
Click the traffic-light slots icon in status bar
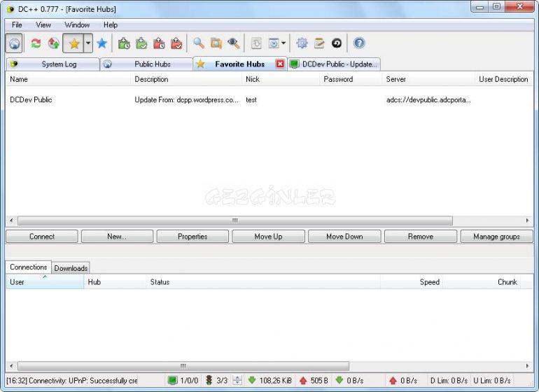(x=209, y=380)
